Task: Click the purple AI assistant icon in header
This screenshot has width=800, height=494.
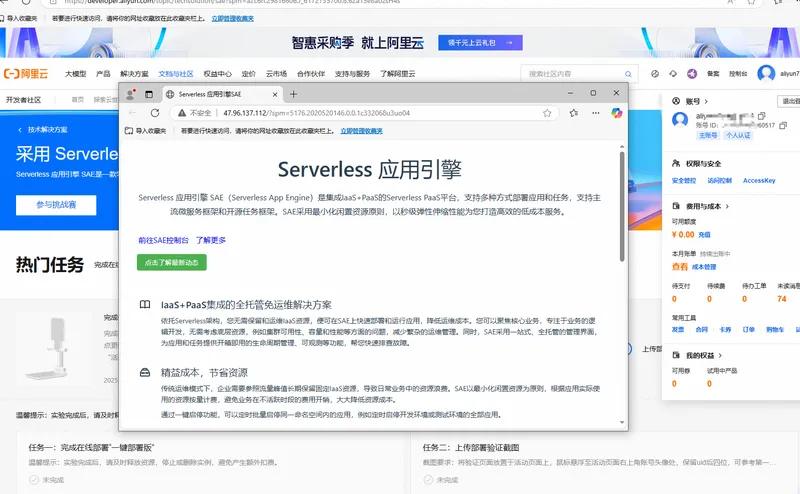Action: [692, 74]
